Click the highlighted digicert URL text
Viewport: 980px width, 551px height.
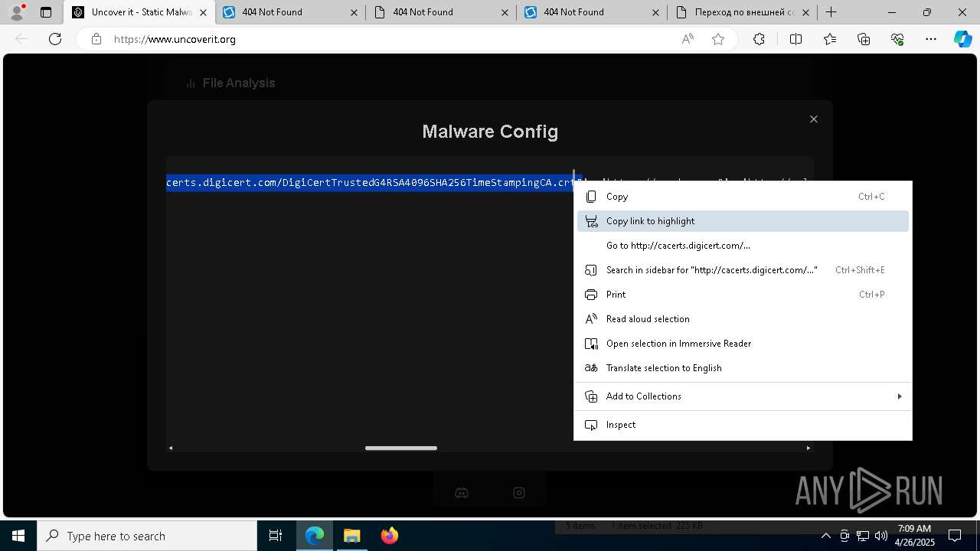tap(370, 182)
